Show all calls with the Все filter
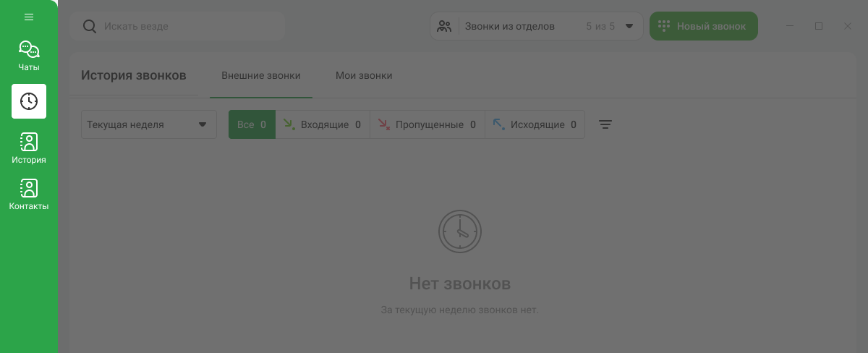 tap(252, 124)
